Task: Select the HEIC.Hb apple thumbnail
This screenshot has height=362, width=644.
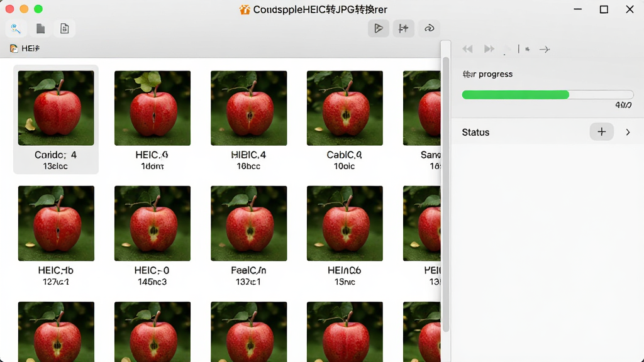Action: [56, 223]
